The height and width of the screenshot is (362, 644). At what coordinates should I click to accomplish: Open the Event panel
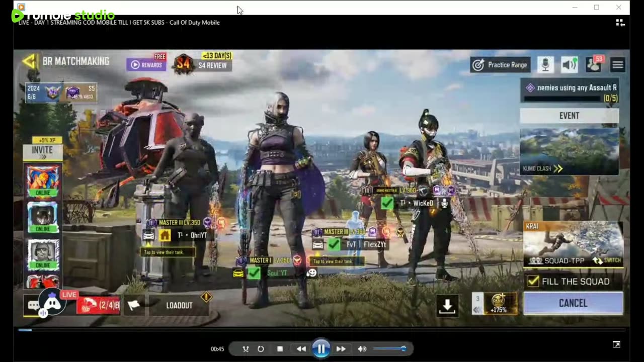tap(569, 116)
